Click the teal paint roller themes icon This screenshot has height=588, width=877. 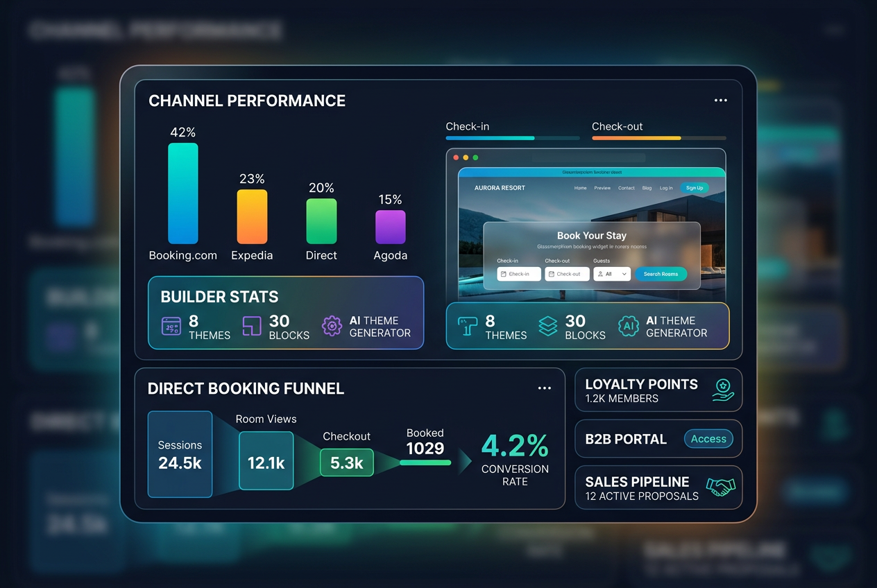point(468,326)
